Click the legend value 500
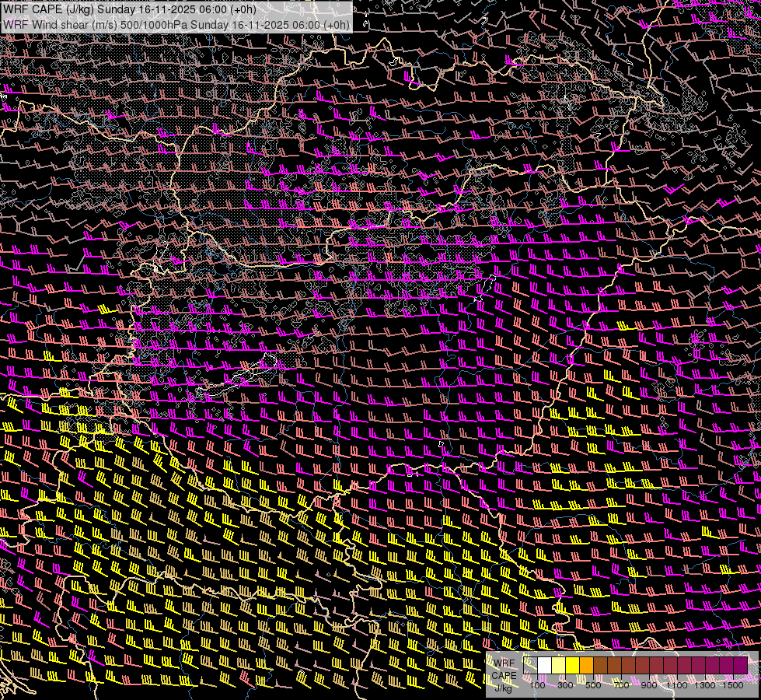 tap(593, 685)
